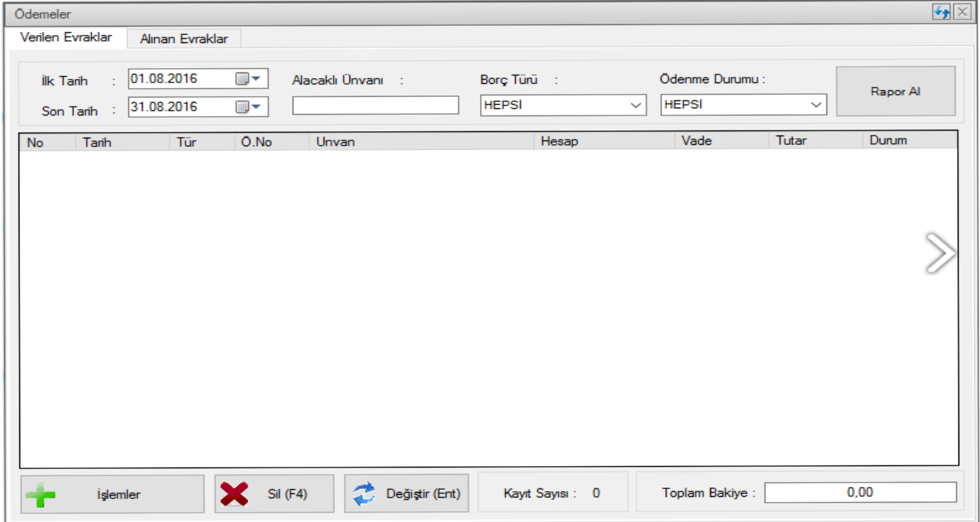Switch to the Alınan Evraklar tab
The height and width of the screenshot is (522, 980).
[x=184, y=39]
